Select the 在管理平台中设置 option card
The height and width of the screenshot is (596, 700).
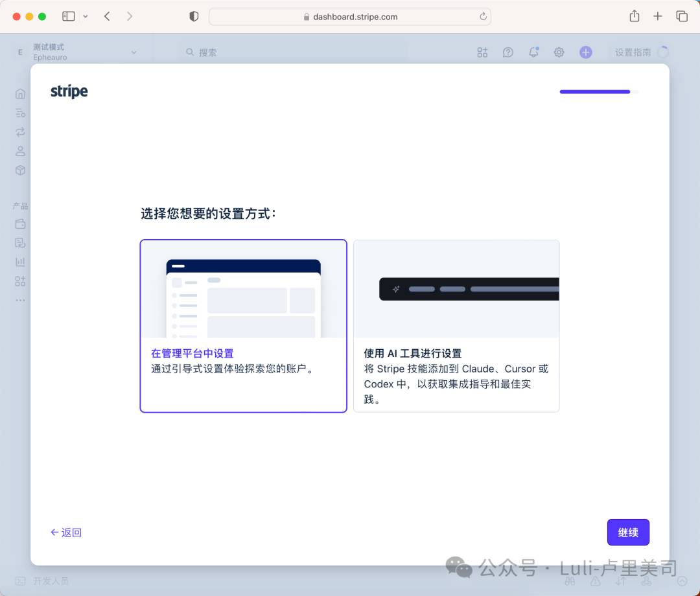[243, 326]
